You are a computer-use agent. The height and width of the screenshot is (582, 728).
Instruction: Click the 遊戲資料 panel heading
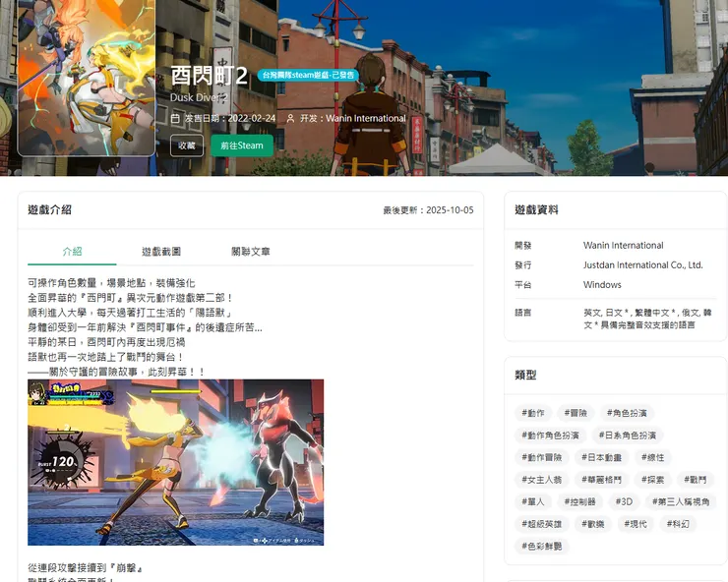tap(536, 209)
